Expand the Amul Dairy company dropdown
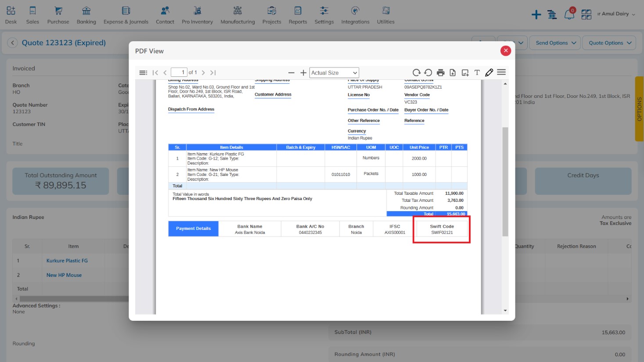The width and height of the screenshot is (644, 362). click(616, 14)
